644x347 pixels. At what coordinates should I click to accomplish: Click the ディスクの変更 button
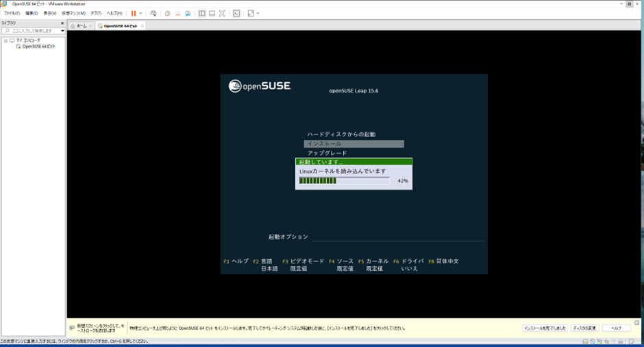pyautogui.click(x=585, y=328)
